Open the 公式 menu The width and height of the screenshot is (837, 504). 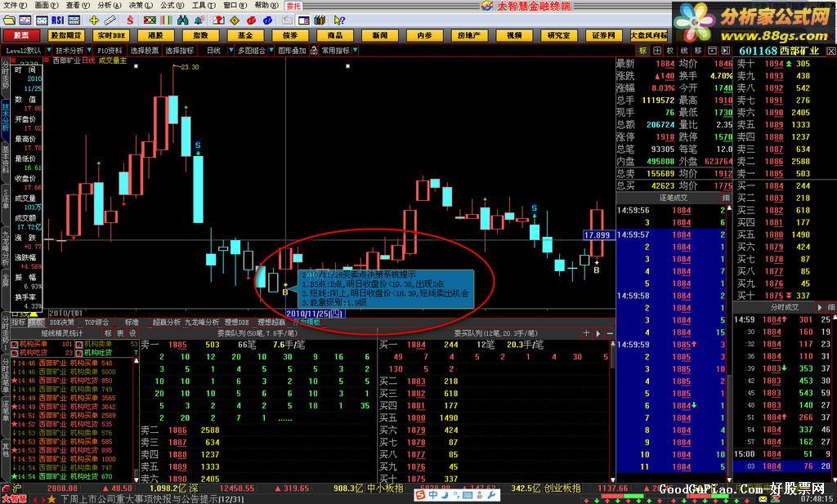click(x=172, y=6)
